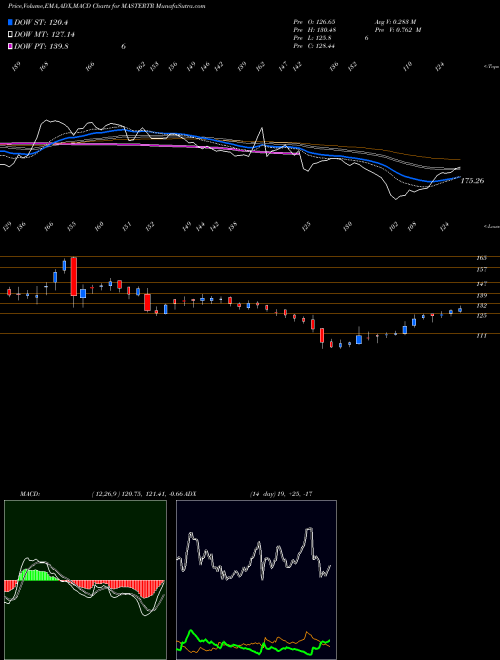The height and width of the screenshot is (660, 500).
Task: Click the 'MACD:' indicator label
Action: 29,494
